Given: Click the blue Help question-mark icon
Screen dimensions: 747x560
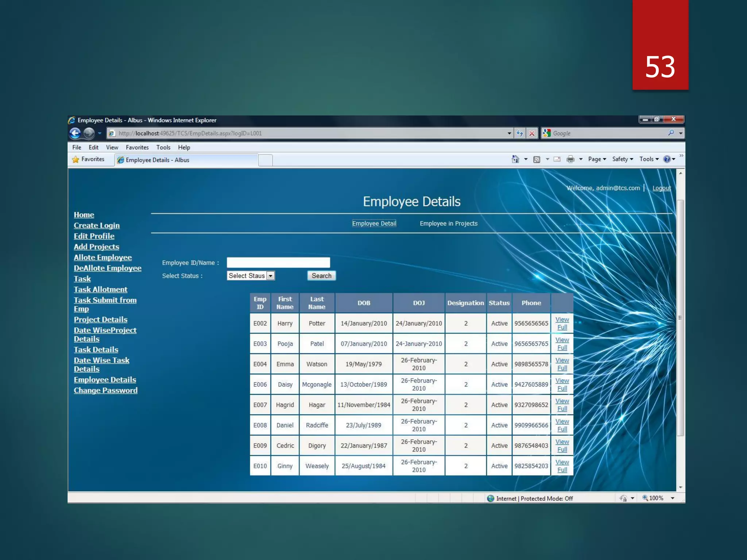Looking at the screenshot, I should tap(667, 159).
